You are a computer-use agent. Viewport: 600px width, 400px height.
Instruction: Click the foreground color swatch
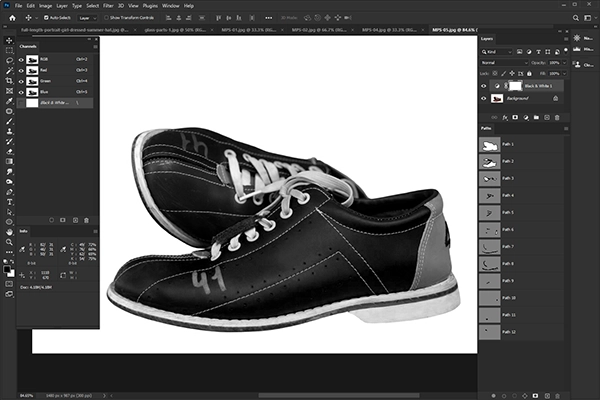7,268
